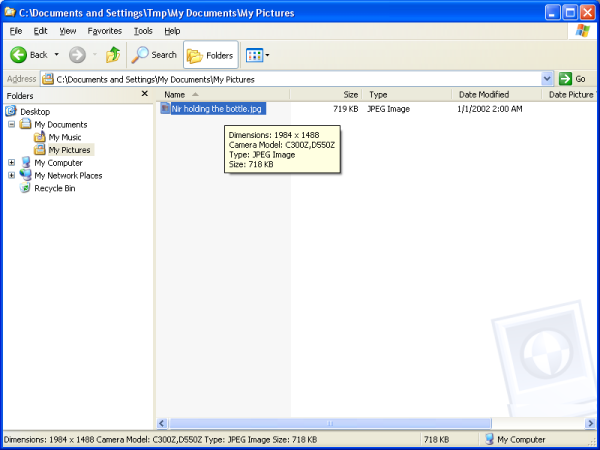The width and height of the screenshot is (600, 450).
Task: Open the Address bar dropdown arrow
Action: (x=547, y=79)
